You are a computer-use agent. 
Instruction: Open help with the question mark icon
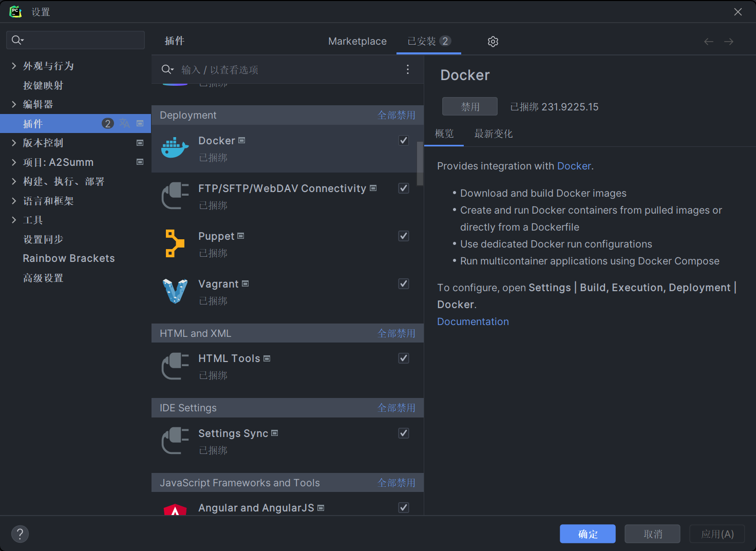[x=20, y=534]
